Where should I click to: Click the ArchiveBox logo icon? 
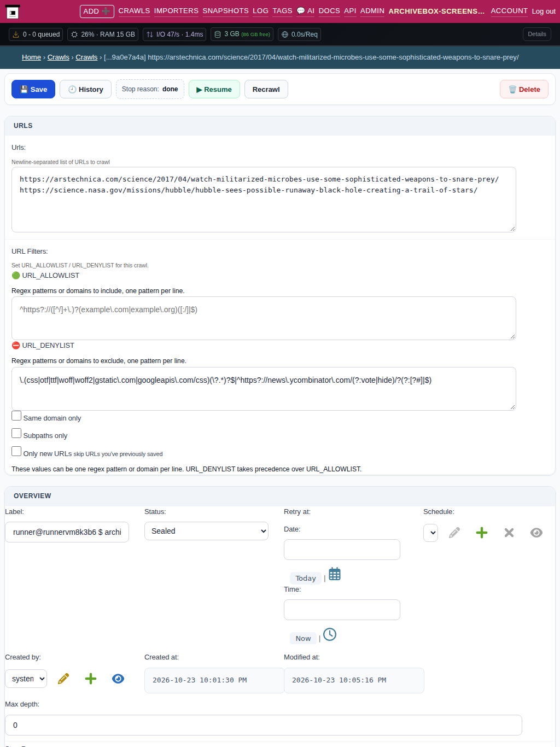[x=13, y=11]
